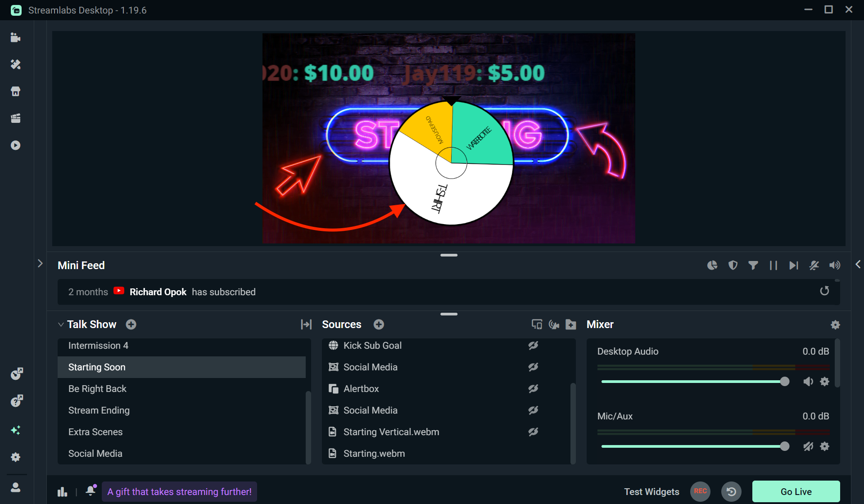
Task: Click the Desktop Audio volume slider handle
Action: 784,382
